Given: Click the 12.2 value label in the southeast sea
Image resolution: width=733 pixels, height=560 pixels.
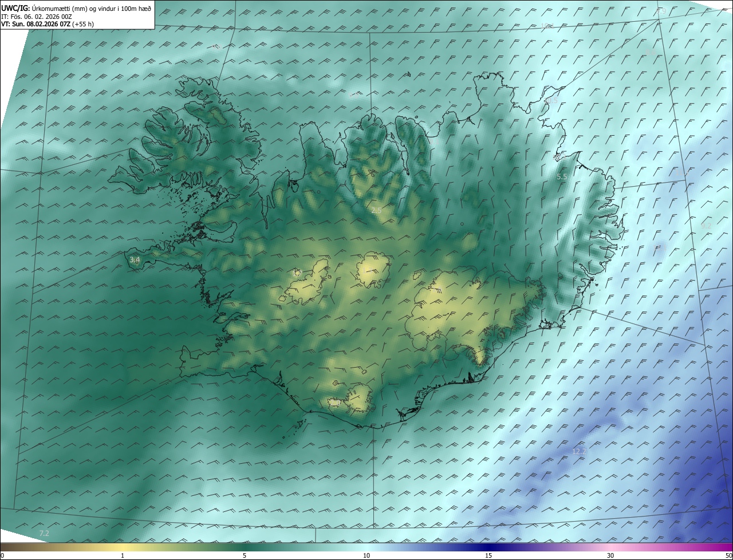Looking at the screenshot, I should [x=580, y=452].
